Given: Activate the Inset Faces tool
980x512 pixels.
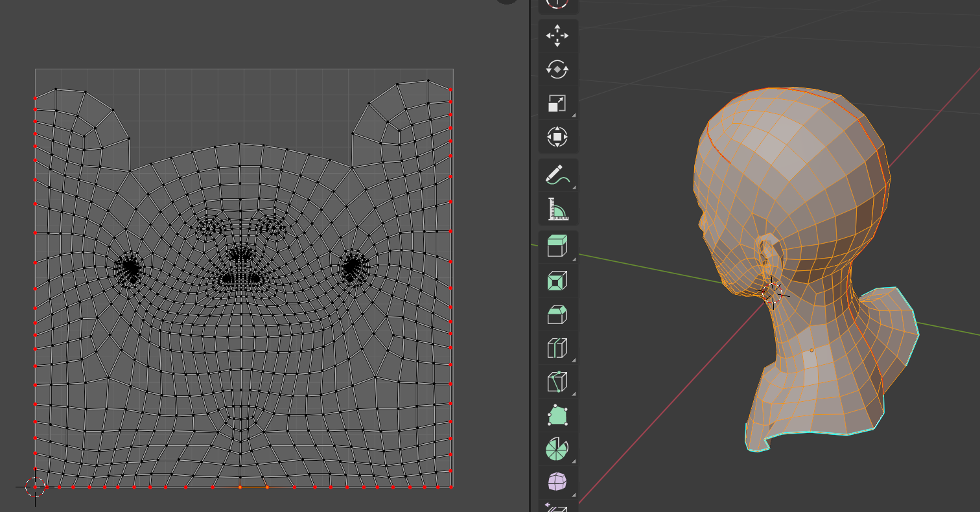Looking at the screenshot, I should coord(557,281).
